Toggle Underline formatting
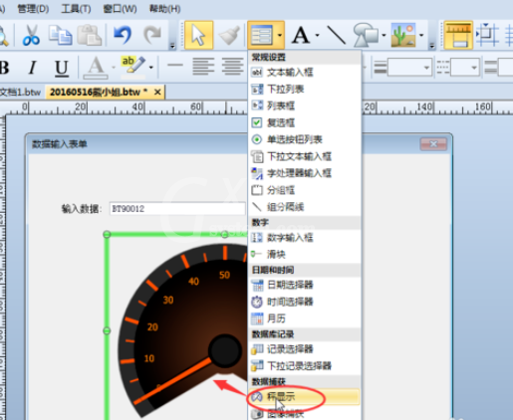This screenshot has width=513, height=420. (62, 68)
